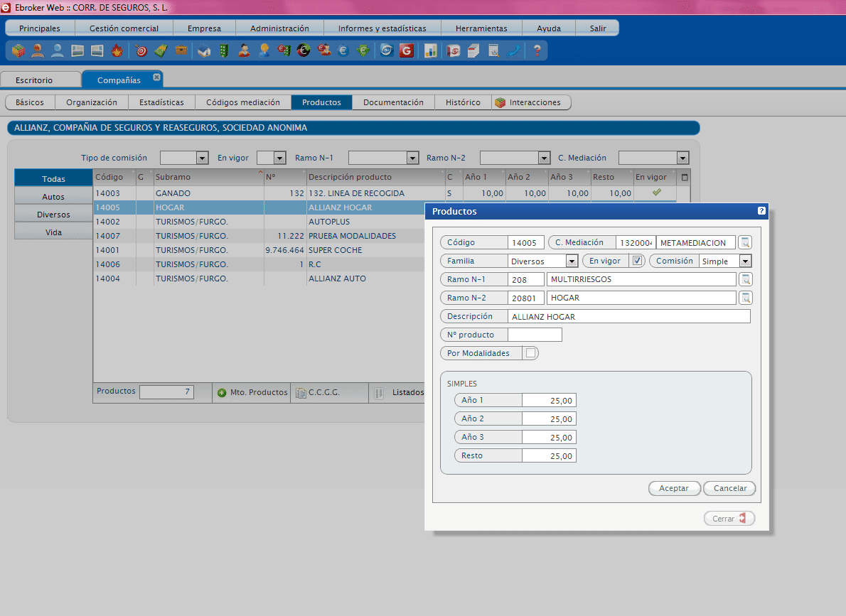Expand the Tipo de comisión dropdown
Screen dimensions: 846x616
pyautogui.click(x=203, y=158)
